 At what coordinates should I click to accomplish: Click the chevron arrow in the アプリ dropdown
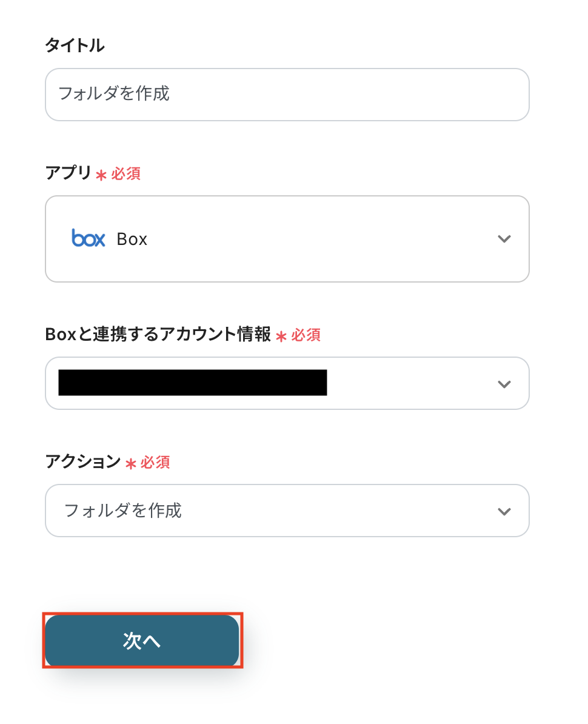504,239
